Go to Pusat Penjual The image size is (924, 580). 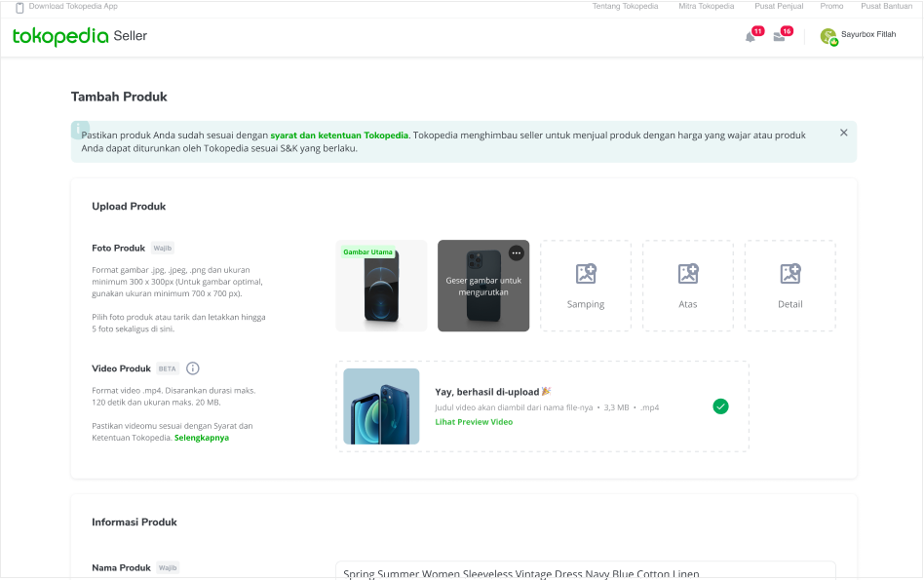pyautogui.click(x=779, y=6)
